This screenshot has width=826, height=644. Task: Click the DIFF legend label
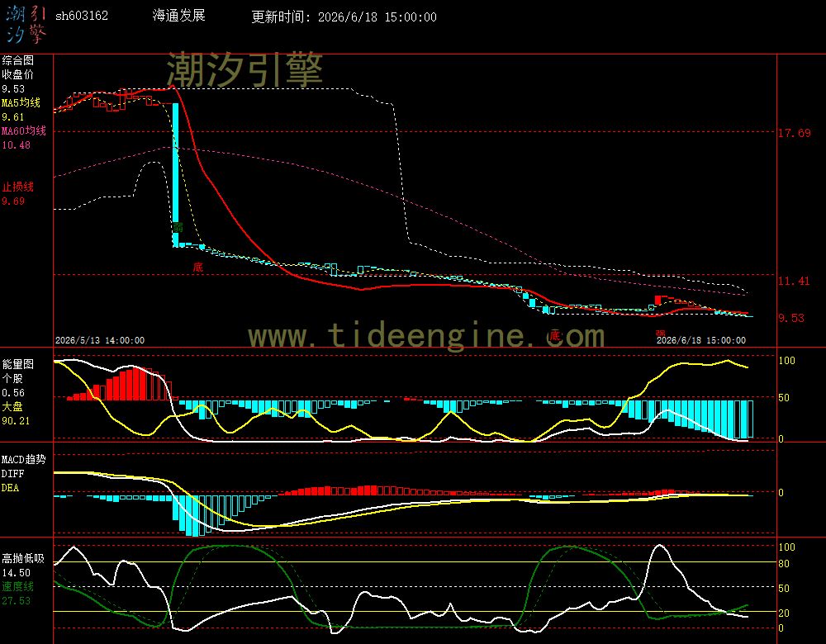(12, 473)
